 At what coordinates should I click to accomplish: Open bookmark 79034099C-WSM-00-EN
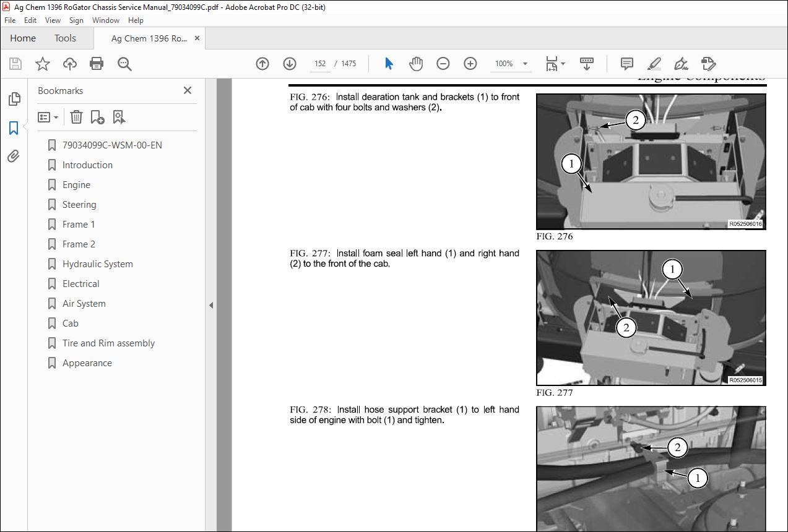(112, 145)
